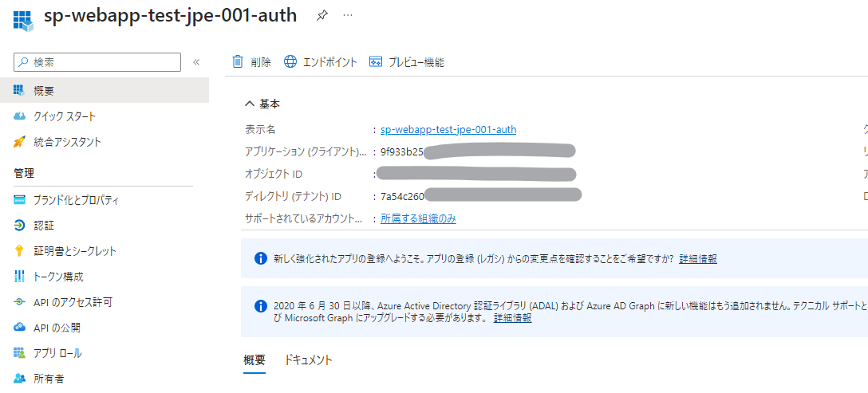Pin sp-webapp-test-jpe-001-auth with the pin icon
Viewport: 868px width, 393px height.
click(x=322, y=16)
